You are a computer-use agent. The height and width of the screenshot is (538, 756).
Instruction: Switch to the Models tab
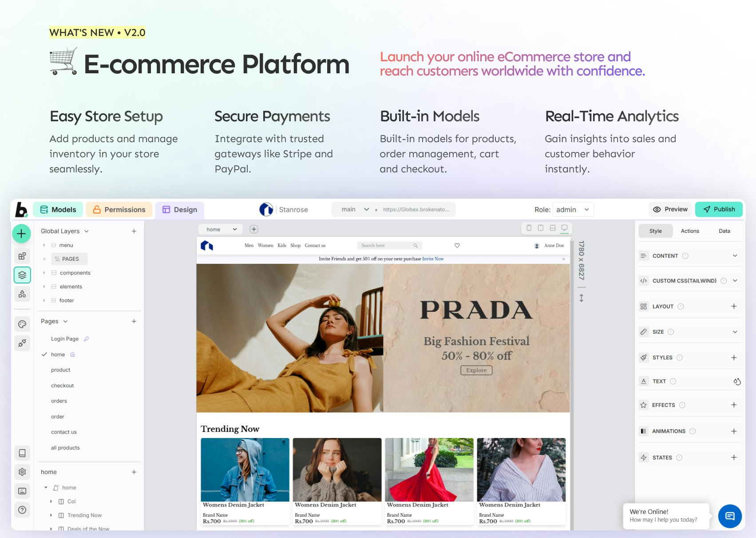tap(58, 210)
